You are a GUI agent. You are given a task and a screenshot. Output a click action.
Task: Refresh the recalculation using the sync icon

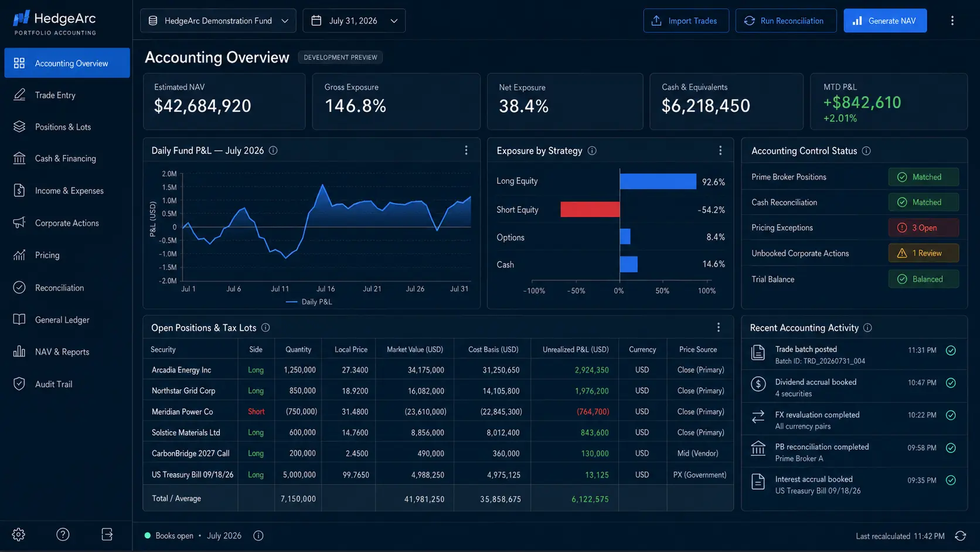(960, 536)
